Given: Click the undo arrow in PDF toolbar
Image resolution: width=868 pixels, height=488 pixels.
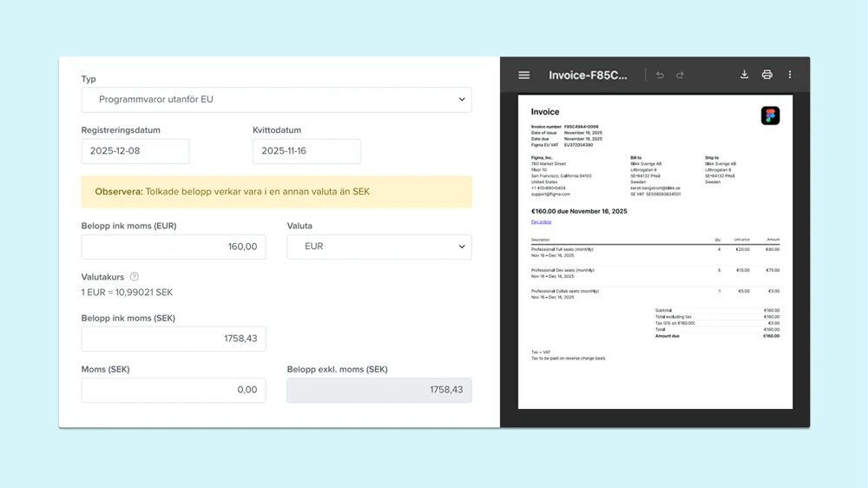Looking at the screenshot, I should [x=660, y=76].
